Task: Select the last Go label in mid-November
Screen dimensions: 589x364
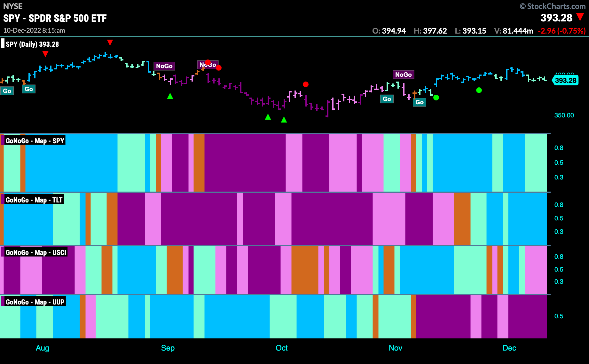Action: [420, 102]
